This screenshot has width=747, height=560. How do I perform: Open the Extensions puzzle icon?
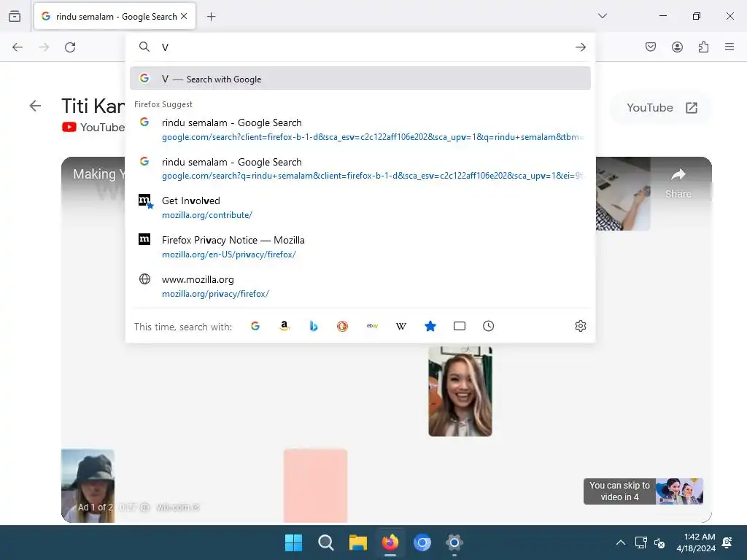click(703, 47)
